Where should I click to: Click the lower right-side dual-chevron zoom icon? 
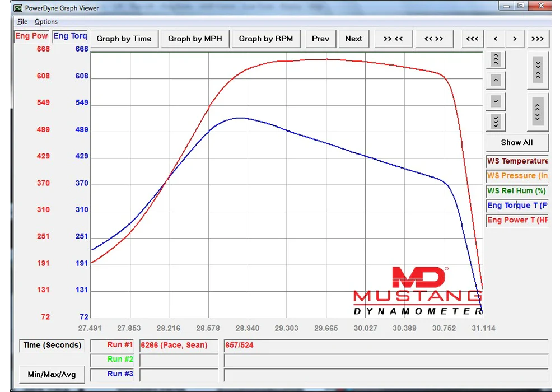pos(538,111)
